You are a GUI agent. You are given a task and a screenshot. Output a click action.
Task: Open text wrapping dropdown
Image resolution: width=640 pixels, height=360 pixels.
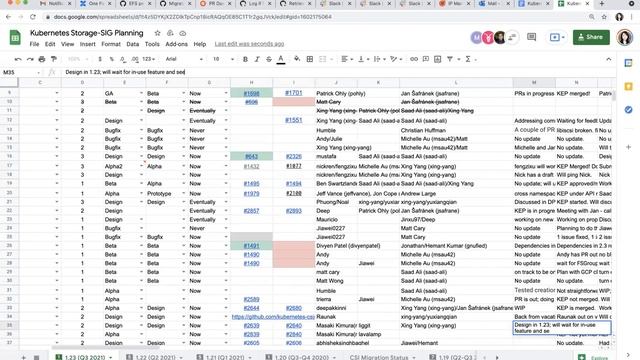click(x=379, y=59)
